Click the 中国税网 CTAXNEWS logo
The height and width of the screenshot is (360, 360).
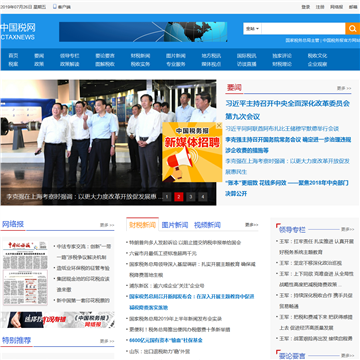(x=18, y=31)
